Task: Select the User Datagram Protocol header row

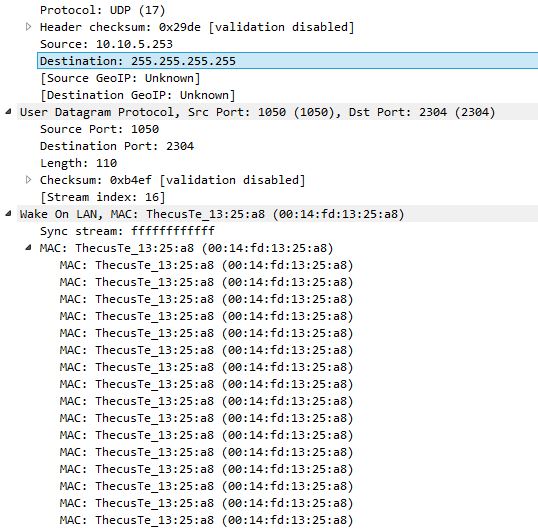Action: [x=277, y=112]
